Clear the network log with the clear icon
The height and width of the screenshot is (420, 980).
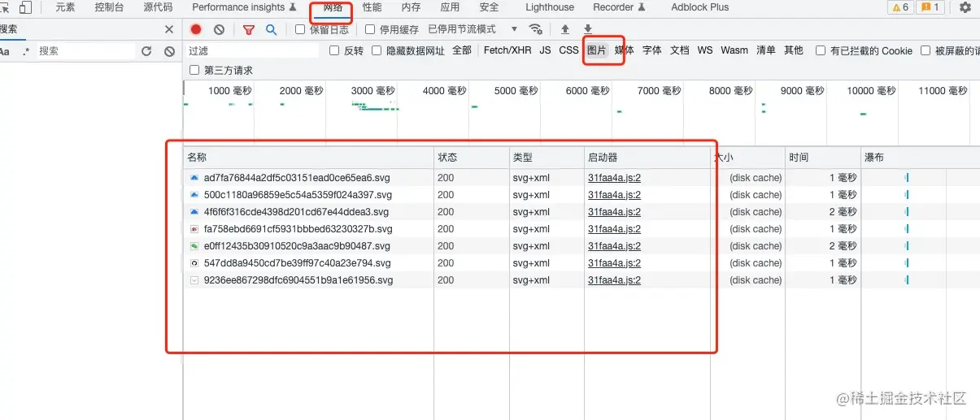click(x=219, y=29)
